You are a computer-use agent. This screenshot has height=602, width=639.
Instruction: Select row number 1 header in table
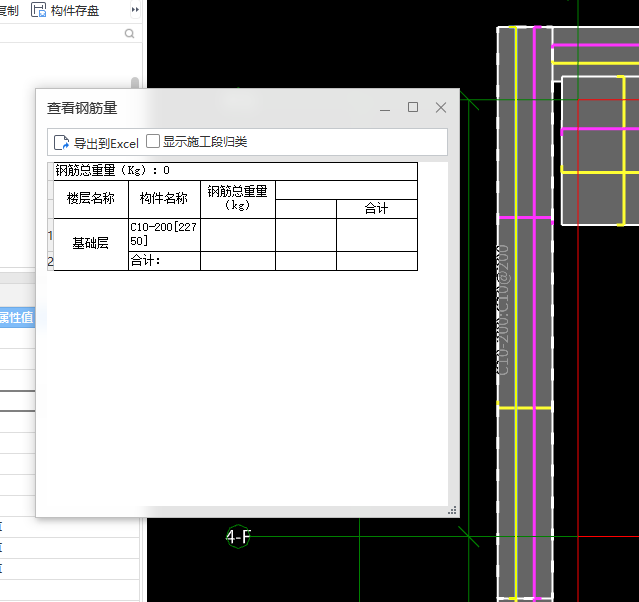(x=51, y=235)
